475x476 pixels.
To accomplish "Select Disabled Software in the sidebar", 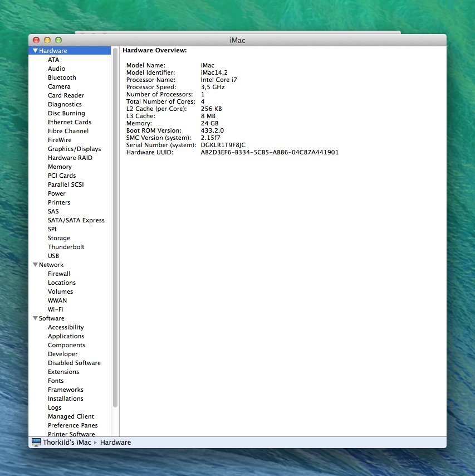I will pyautogui.click(x=74, y=363).
